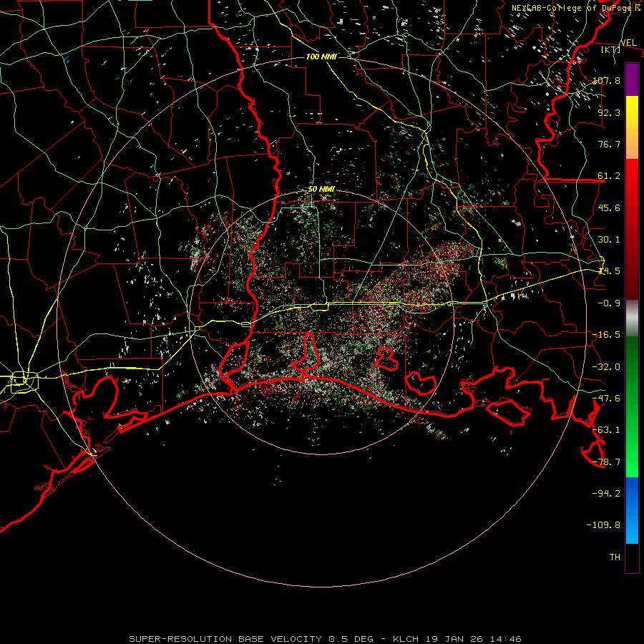Image resolution: width=644 pixels, height=644 pixels.
Task: Pick the black TH segment of scale
Action: tap(632, 557)
